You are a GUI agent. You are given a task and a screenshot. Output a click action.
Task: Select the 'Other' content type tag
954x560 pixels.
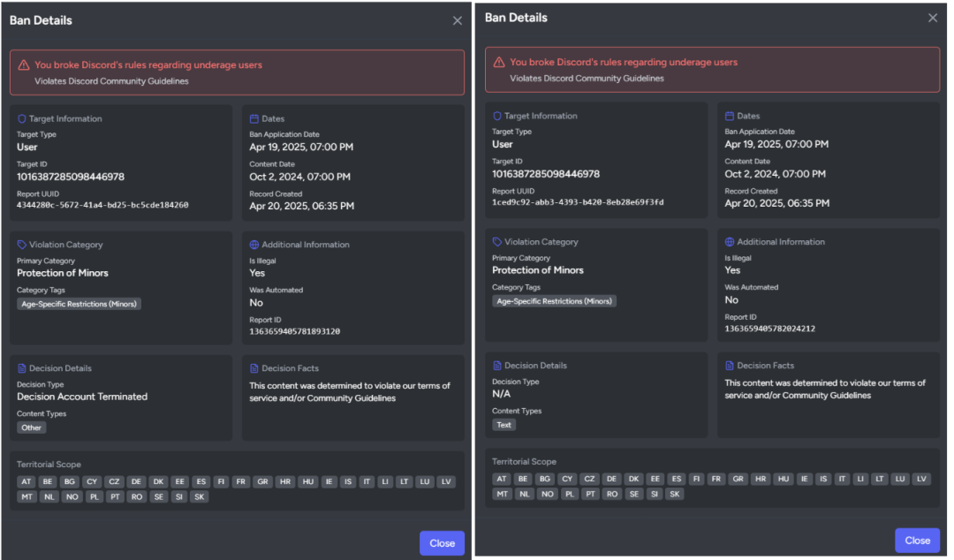32,428
